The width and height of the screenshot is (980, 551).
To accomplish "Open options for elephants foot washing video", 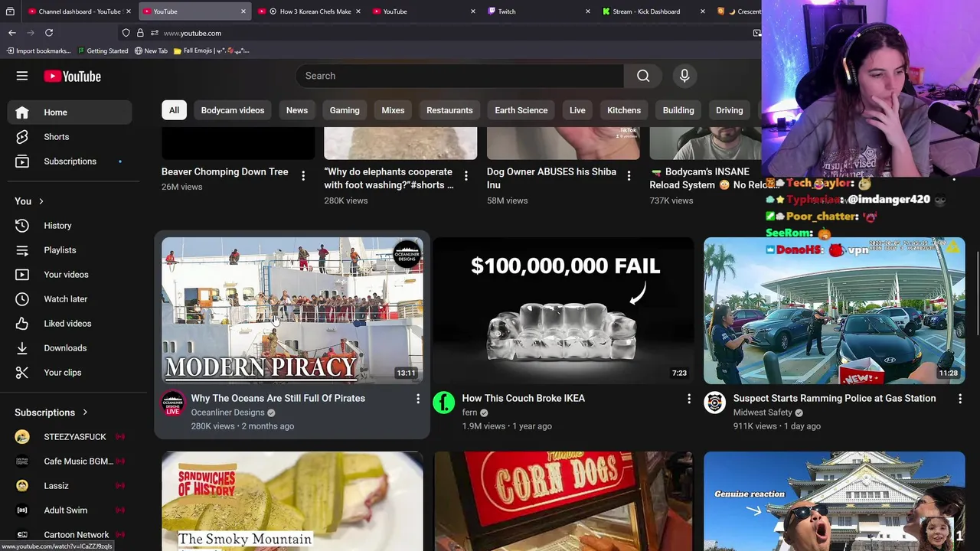I will click(x=465, y=176).
